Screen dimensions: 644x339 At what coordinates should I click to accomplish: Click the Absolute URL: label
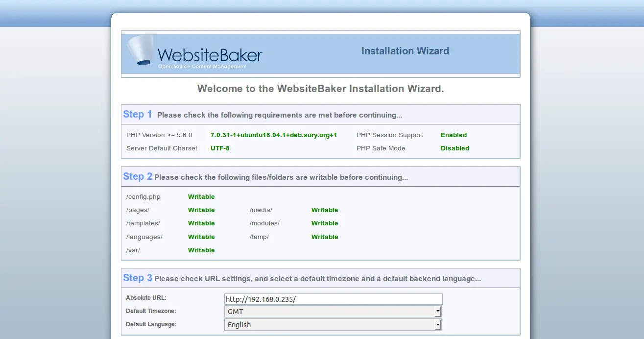[146, 298]
